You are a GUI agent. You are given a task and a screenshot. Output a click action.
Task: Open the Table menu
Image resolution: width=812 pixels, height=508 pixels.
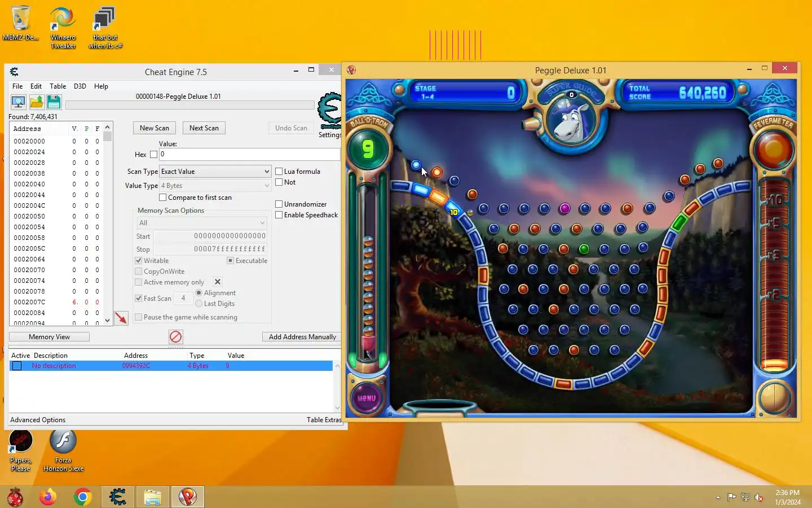(58, 86)
